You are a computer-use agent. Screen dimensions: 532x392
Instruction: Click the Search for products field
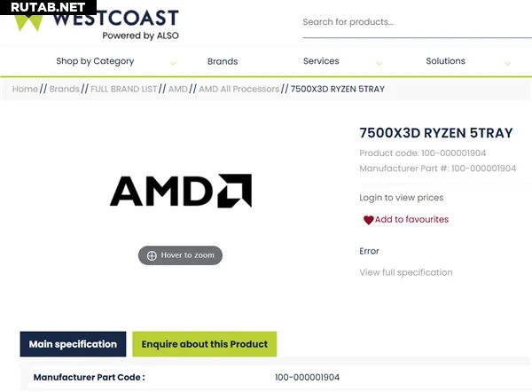(408, 22)
